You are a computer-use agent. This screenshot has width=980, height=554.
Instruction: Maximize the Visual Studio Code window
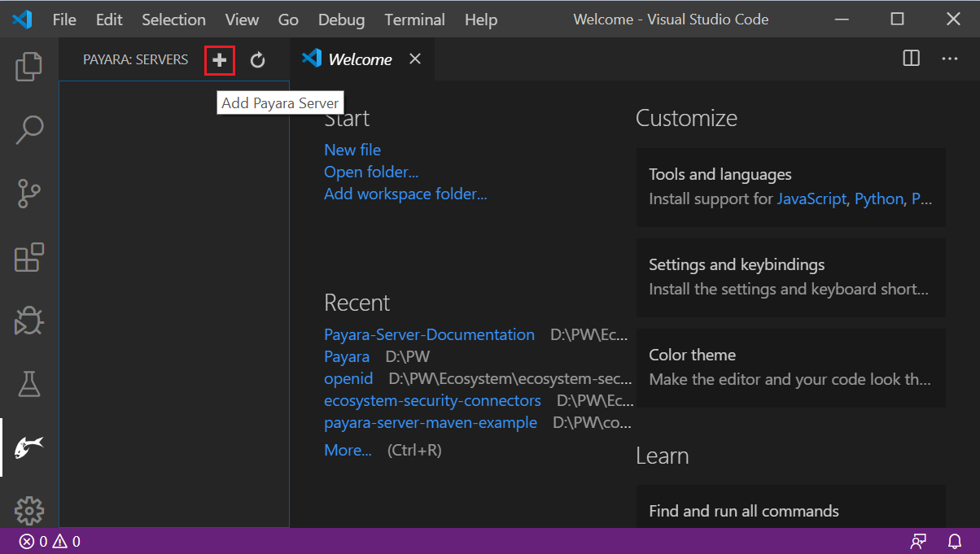[x=897, y=19]
